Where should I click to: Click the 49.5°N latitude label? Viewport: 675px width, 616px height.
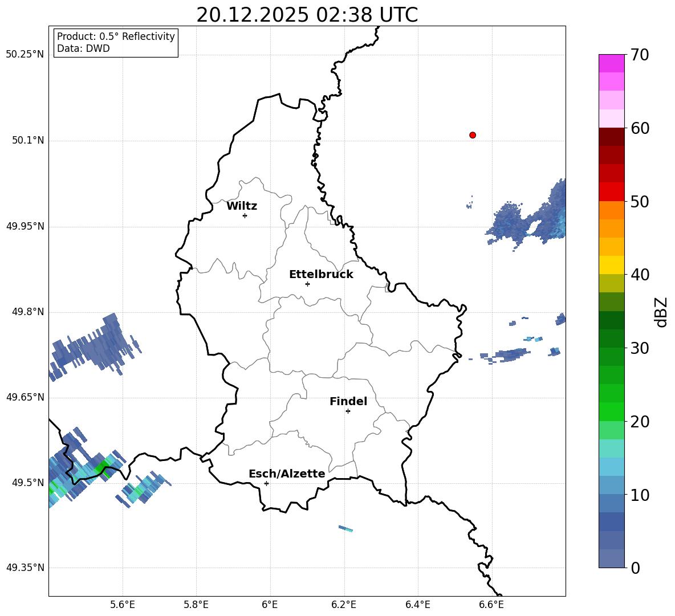pos(28,483)
